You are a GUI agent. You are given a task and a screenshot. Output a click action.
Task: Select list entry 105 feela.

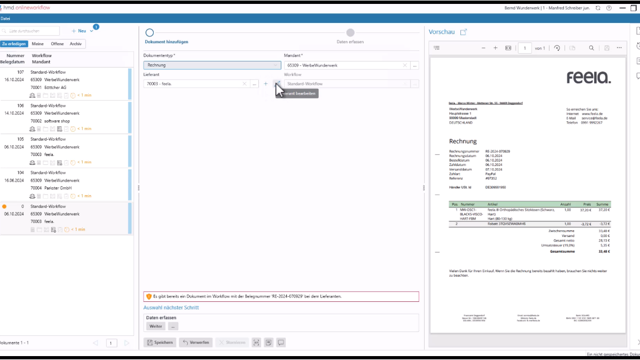(x=65, y=151)
